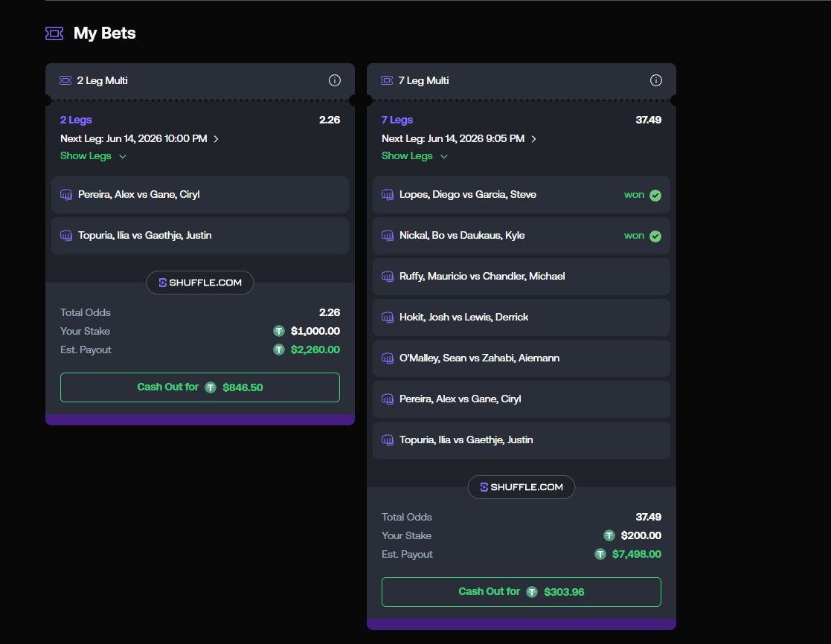Open Lopes, Diego vs Garcia, Steve leg

click(521, 195)
